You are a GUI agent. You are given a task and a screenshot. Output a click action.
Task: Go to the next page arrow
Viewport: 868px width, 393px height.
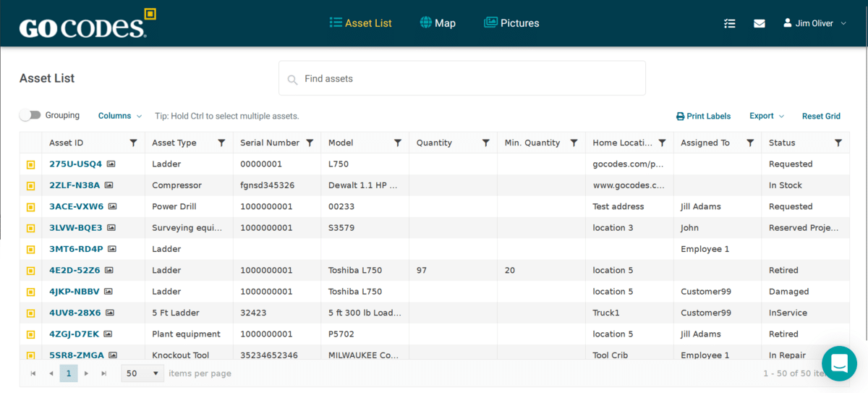click(87, 373)
